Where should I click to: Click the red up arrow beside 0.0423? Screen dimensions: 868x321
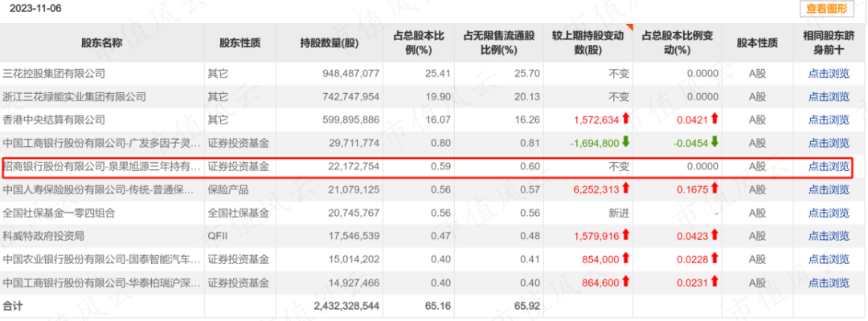pyautogui.click(x=714, y=236)
